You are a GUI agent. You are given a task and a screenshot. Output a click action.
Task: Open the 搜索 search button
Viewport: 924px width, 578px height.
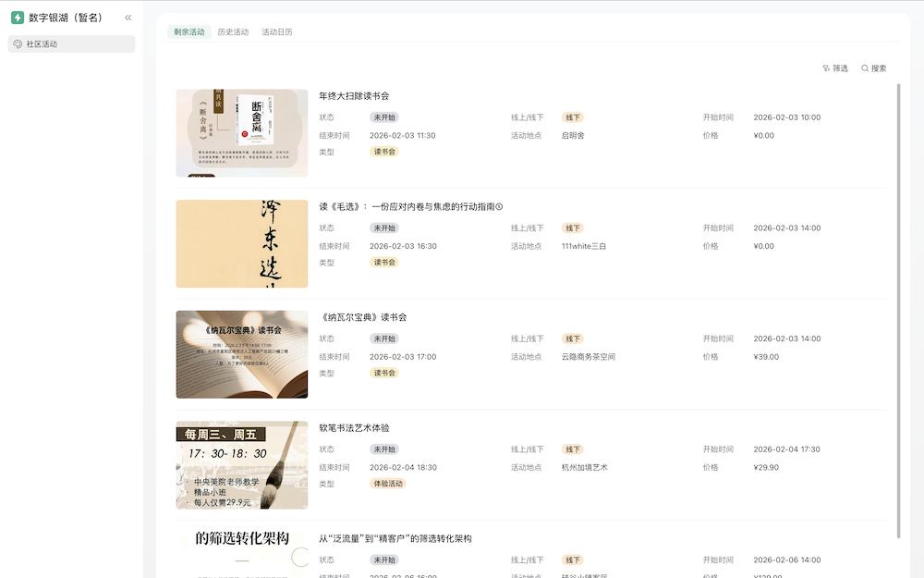[874, 68]
